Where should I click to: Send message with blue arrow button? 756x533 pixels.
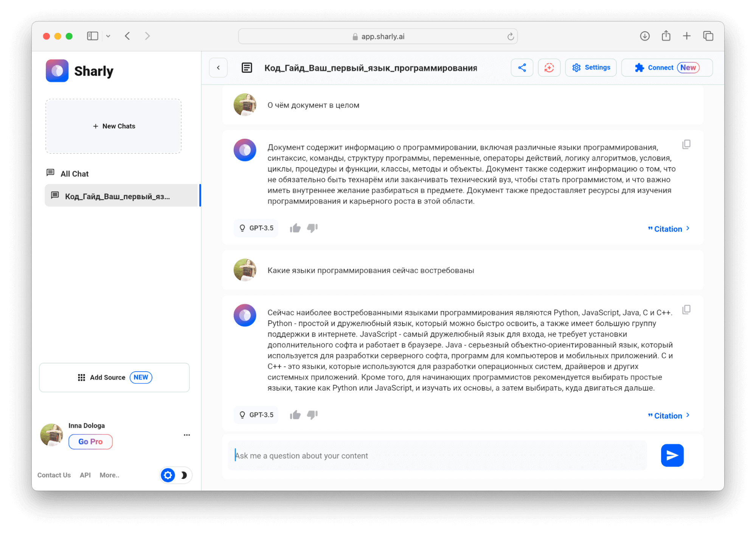[x=672, y=455]
